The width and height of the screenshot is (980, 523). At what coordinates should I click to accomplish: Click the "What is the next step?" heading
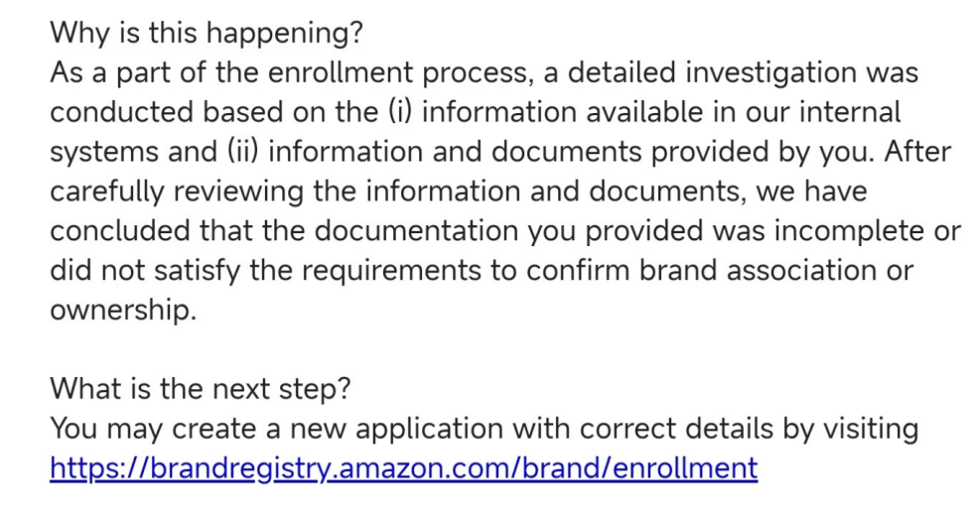(200, 388)
